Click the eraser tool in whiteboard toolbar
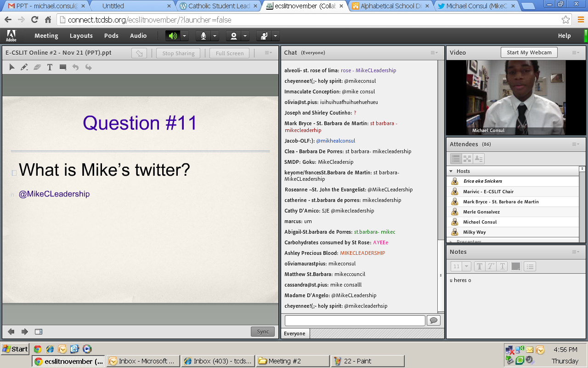This screenshot has width=588, height=368. click(37, 67)
